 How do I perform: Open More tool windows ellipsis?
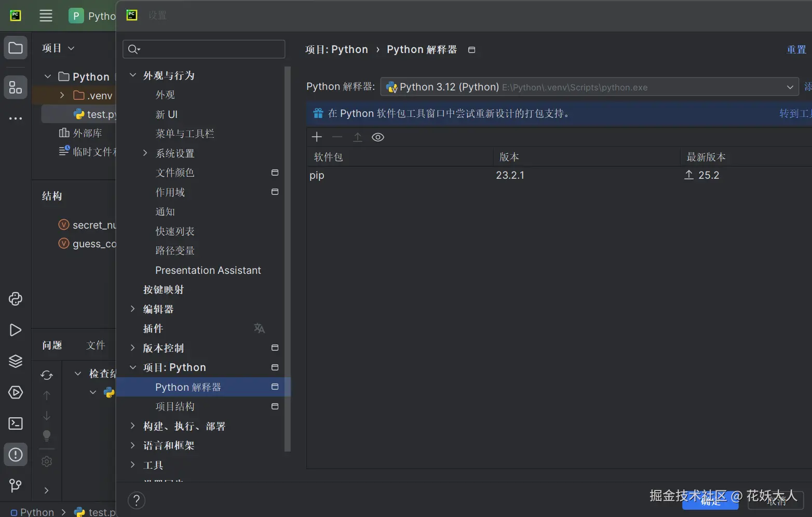coord(16,118)
